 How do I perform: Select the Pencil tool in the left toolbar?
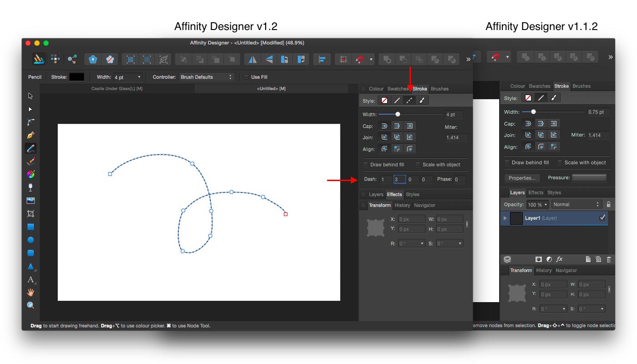[30, 148]
